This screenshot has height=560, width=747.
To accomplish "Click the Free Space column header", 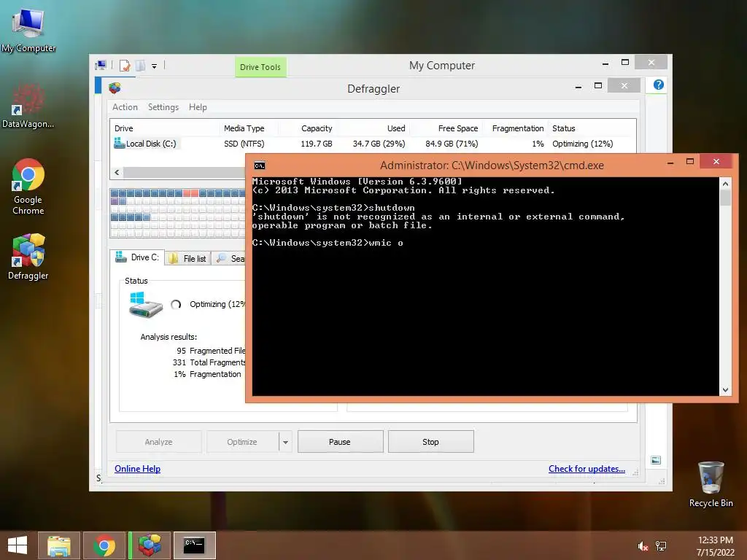I will tap(446, 128).
